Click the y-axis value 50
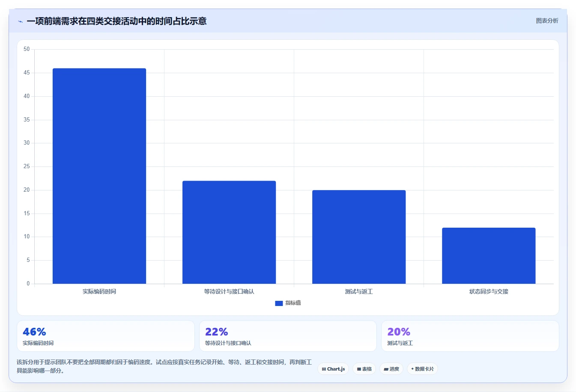The width and height of the screenshot is (576, 392). [x=27, y=49]
